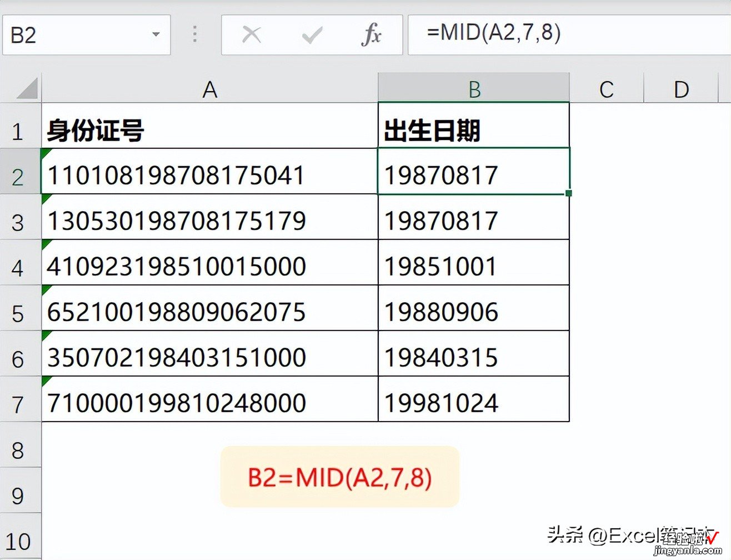Select column A header
The height and width of the screenshot is (560, 731).
coord(209,88)
